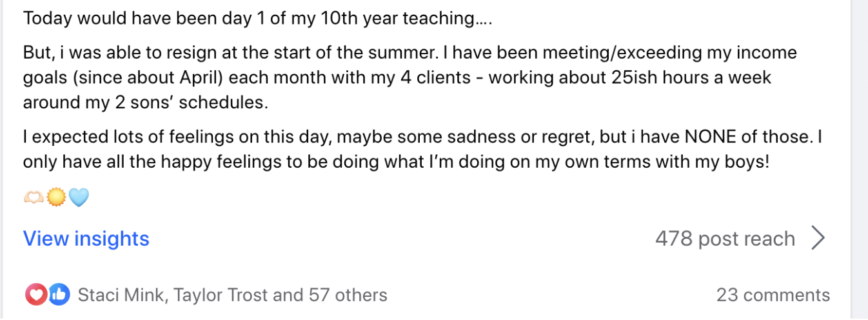Image resolution: width=868 pixels, height=320 pixels.
Task: Click the sun emoji in the post
Action: coord(56,197)
